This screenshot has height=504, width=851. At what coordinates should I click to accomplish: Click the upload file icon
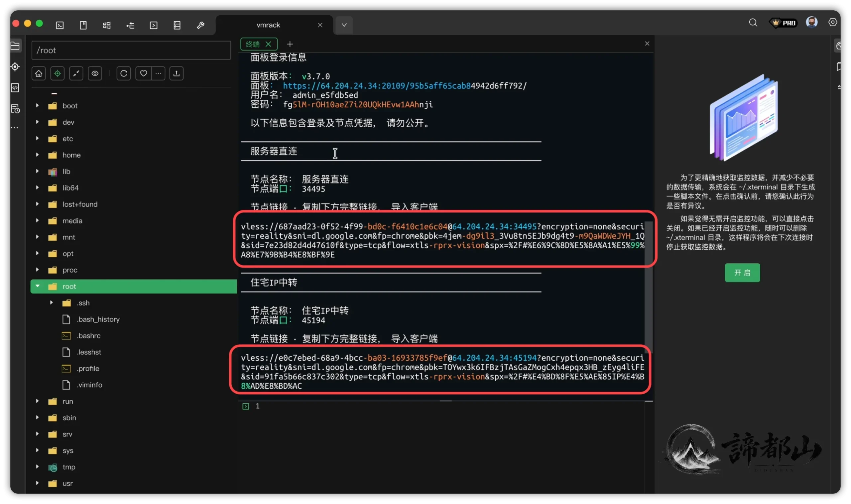(176, 73)
